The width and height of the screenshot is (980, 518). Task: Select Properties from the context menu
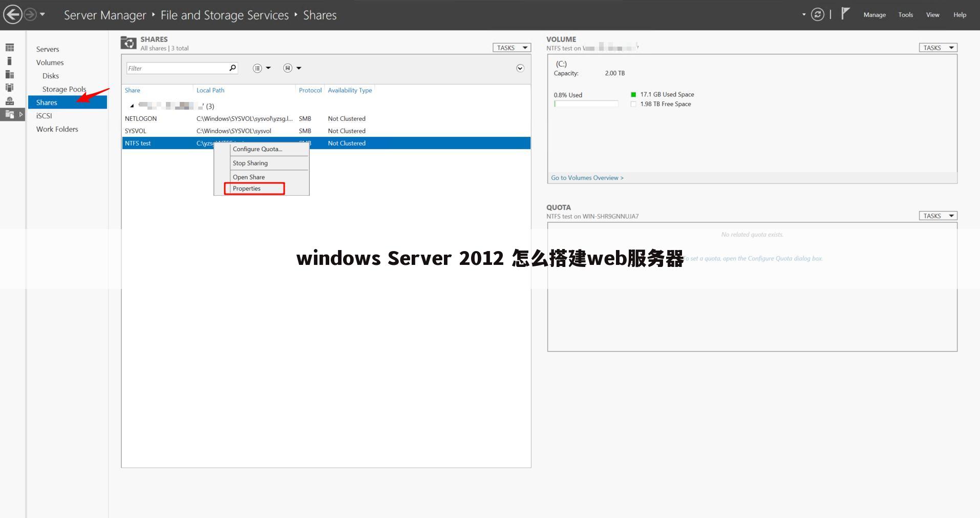(247, 188)
